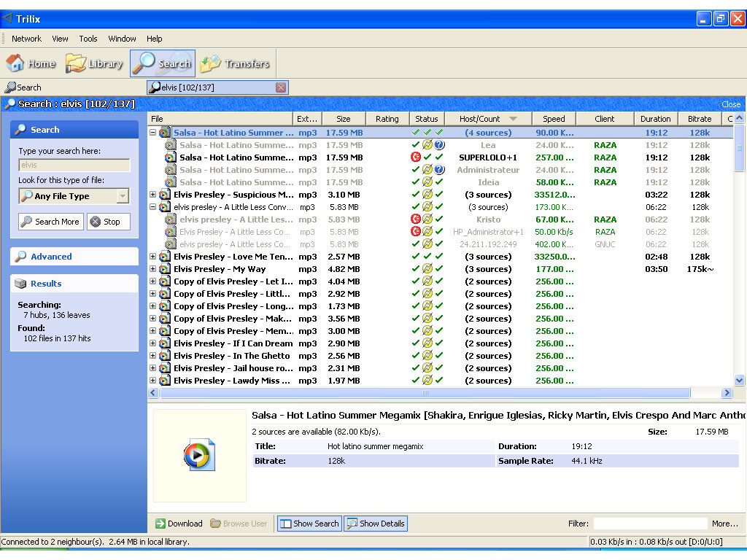747x560 pixels.
Task: Click the media player preview thumbnail
Action: tap(199, 455)
